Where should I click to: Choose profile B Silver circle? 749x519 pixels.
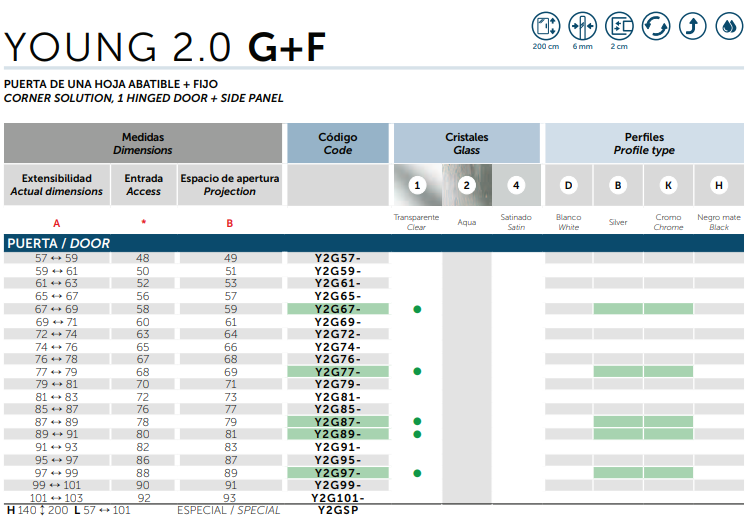618,185
